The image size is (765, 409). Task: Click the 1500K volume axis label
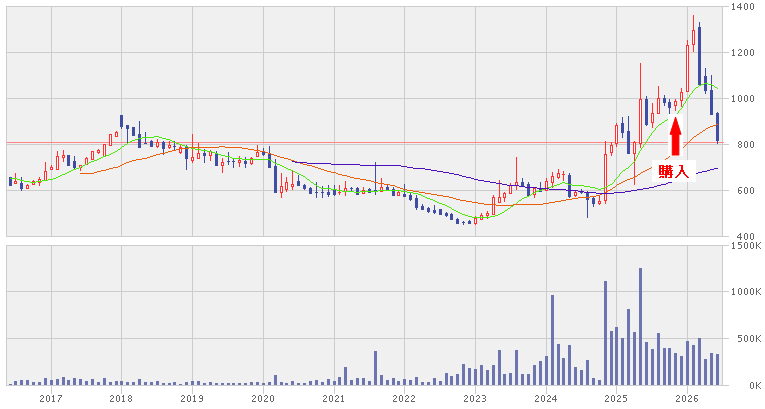click(745, 246)
